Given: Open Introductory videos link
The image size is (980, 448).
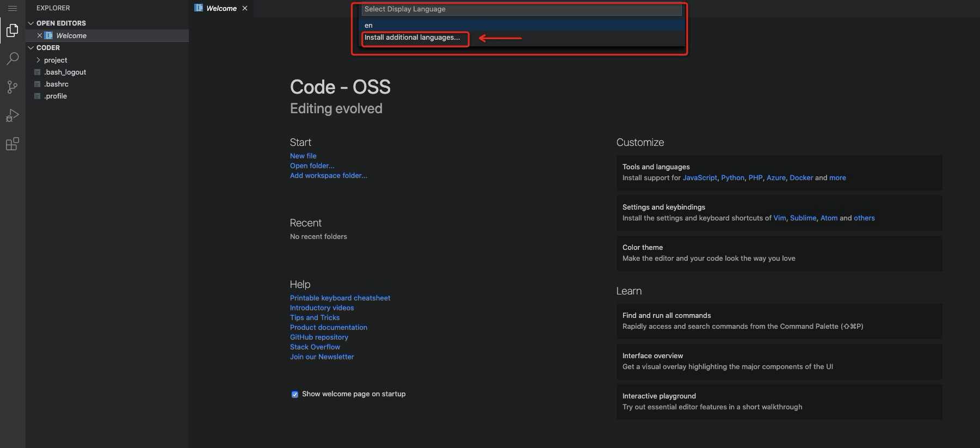Looking at the screenshot, I should [322, 308].
